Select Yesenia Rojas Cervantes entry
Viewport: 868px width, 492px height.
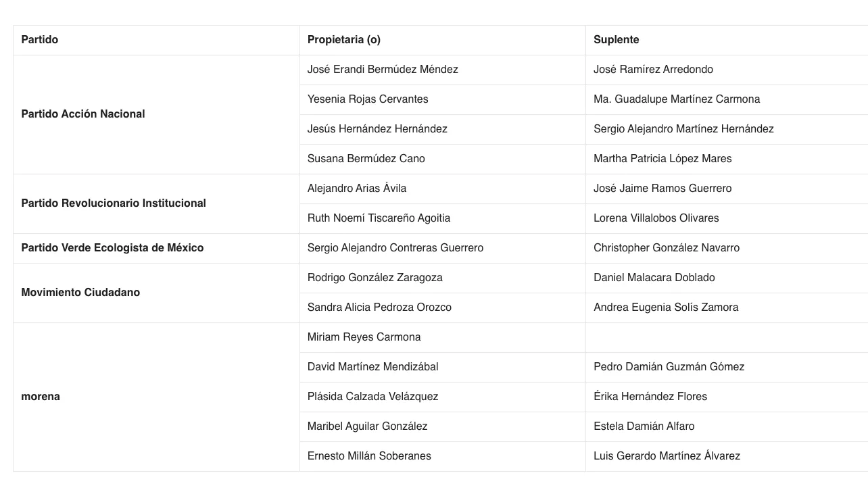click(368, 99)
